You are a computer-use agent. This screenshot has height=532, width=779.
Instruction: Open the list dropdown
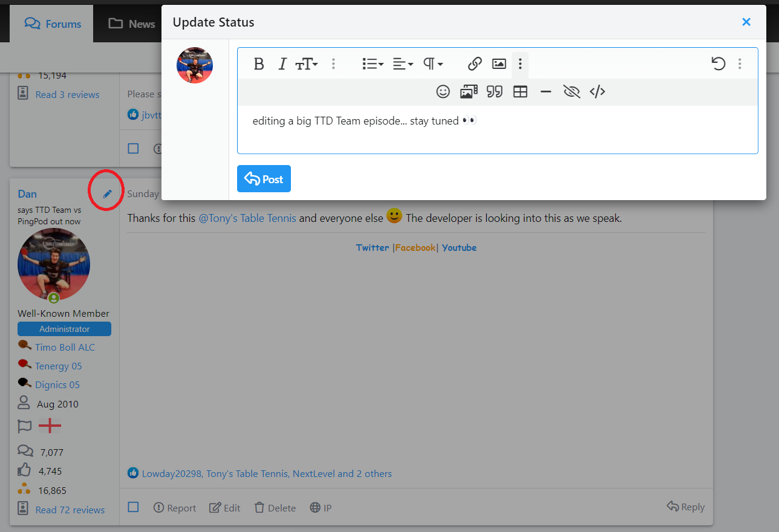373,63
